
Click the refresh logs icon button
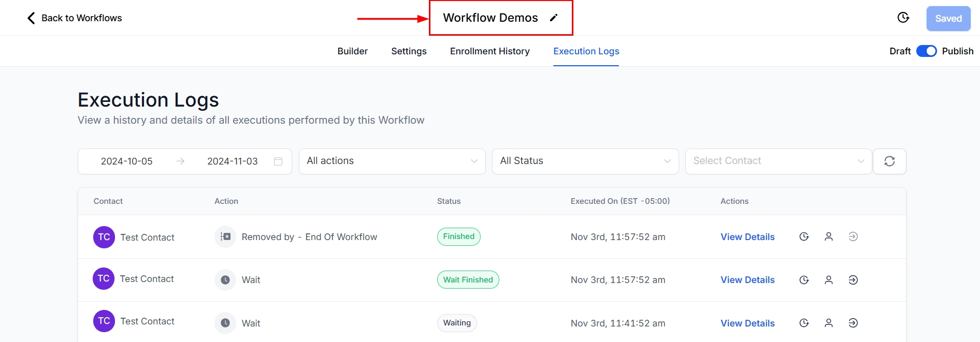pos(889,161)
